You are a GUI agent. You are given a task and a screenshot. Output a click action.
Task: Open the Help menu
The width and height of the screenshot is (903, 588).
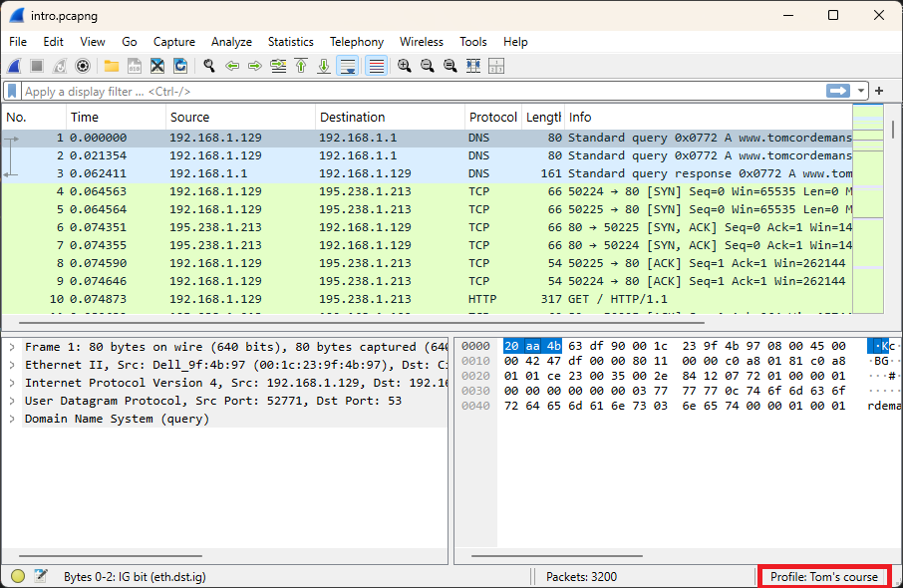click(x=515, y=42)
